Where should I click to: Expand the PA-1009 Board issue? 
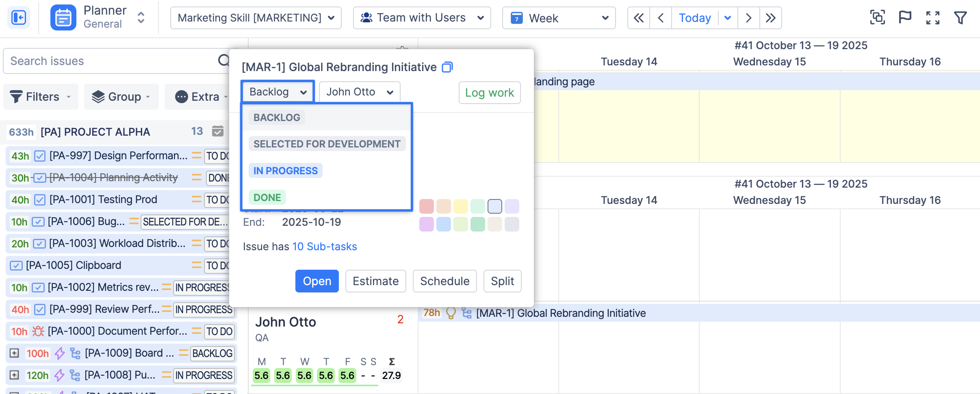tap(14, 353)
